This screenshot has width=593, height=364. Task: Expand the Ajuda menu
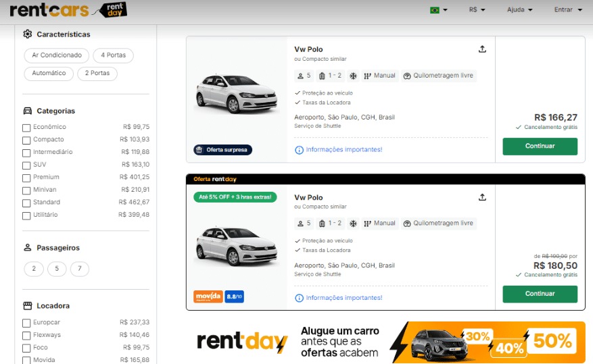click(519, 10)
